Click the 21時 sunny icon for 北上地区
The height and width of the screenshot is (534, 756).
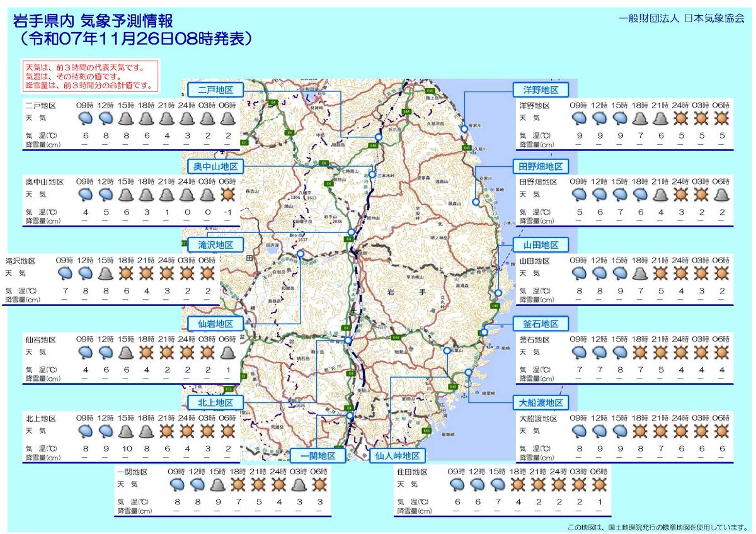(168, 431)
